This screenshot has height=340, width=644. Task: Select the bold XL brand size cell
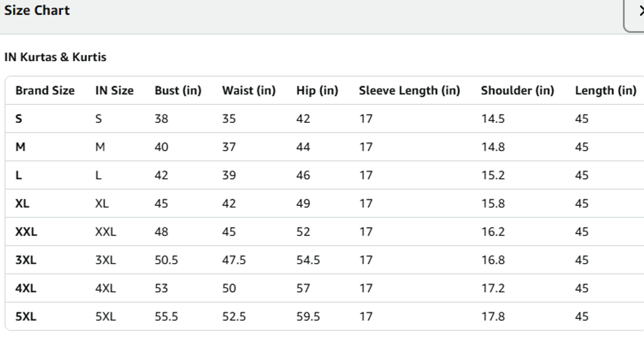point(22,203)
